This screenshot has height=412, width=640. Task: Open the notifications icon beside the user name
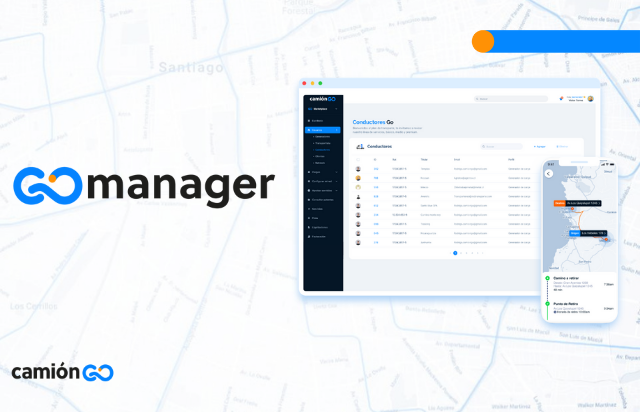point(561,98)
